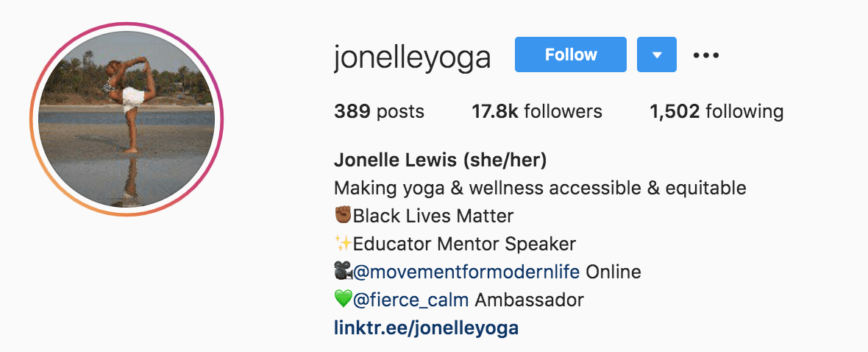
Task: Open the 17.8k followers list
Action: (x=536, y=111)
